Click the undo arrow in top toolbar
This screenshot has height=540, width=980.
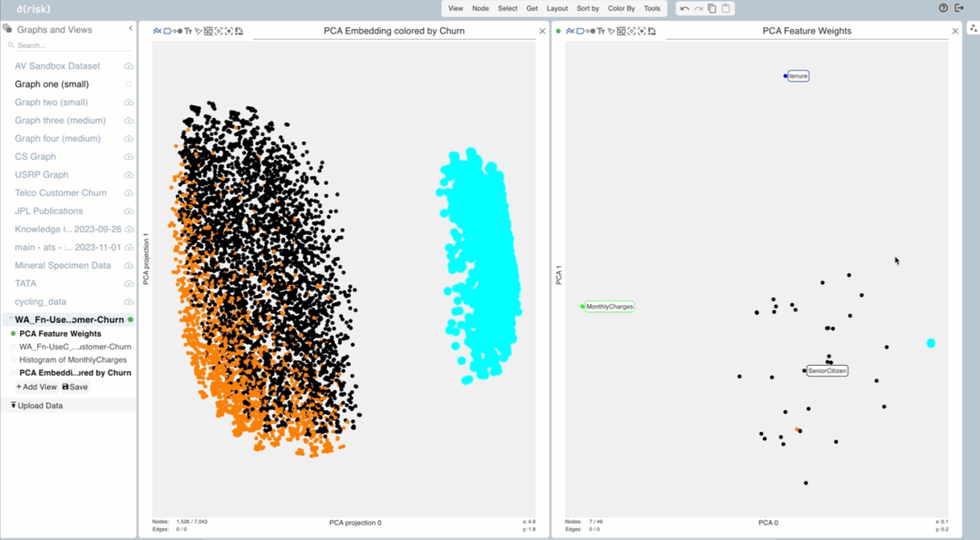click(x=685, y=8)
